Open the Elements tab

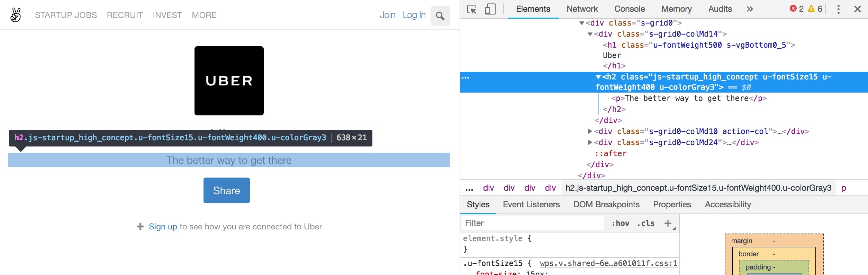point(533,9)
